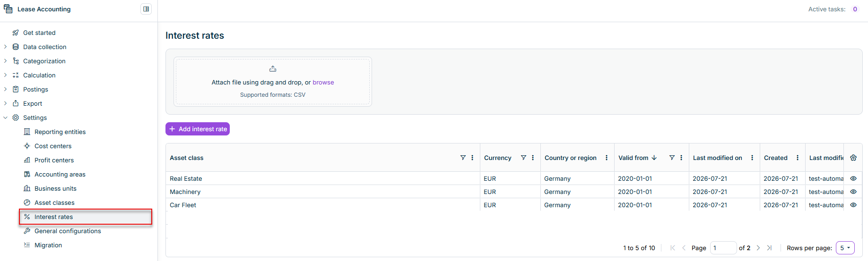Open the filter for Currency column
Viewport: 868px width, 261px height.
click(x=523, y=158)
